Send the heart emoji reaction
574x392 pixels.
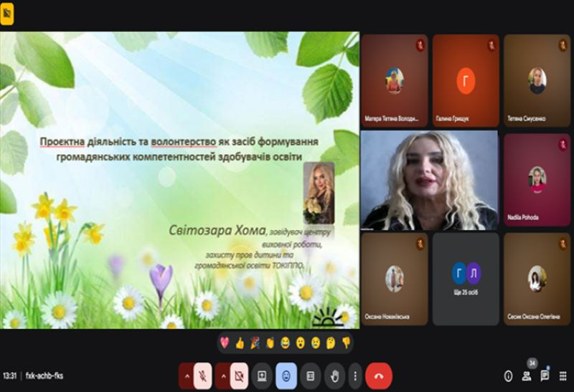click(x=225, y=343)
